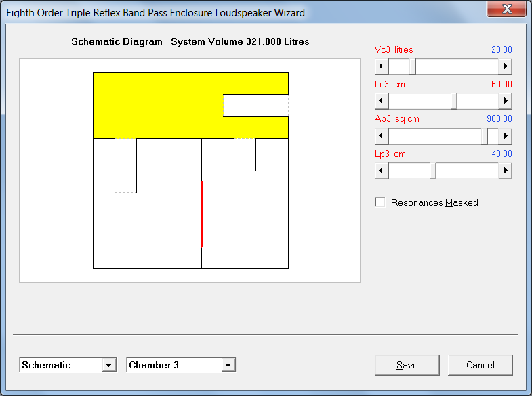The image size is (532, 396).
Task: Click the Ap3 sq cm slider thumb
Action: (x=485, y=136)
